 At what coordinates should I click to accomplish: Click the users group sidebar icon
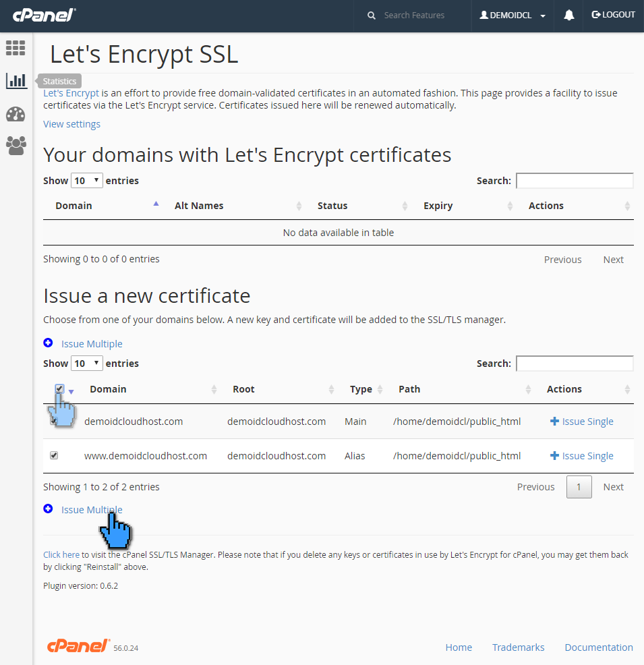tap(15, 146)
